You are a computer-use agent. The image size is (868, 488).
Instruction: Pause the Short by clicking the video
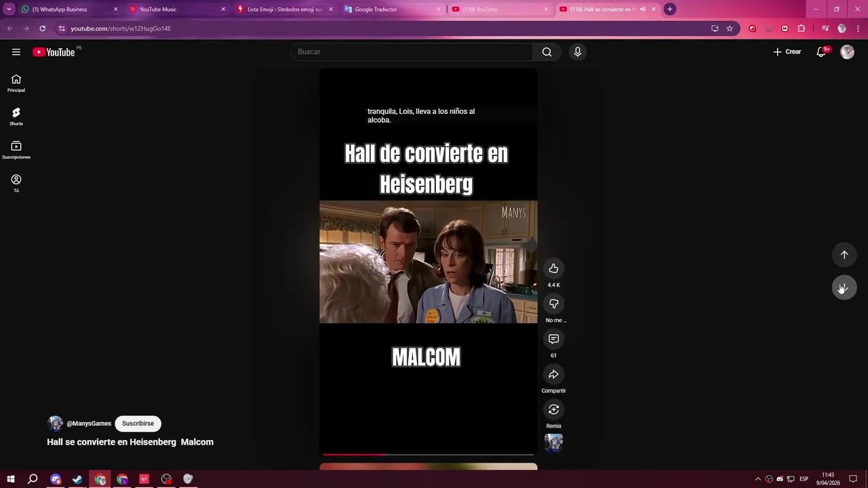click(428, 262)
